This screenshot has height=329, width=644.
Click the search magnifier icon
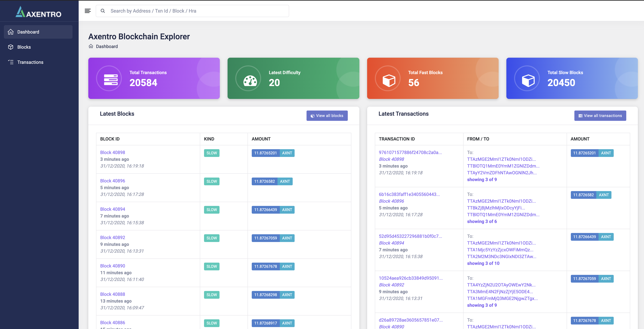click(x=102, y=11)
